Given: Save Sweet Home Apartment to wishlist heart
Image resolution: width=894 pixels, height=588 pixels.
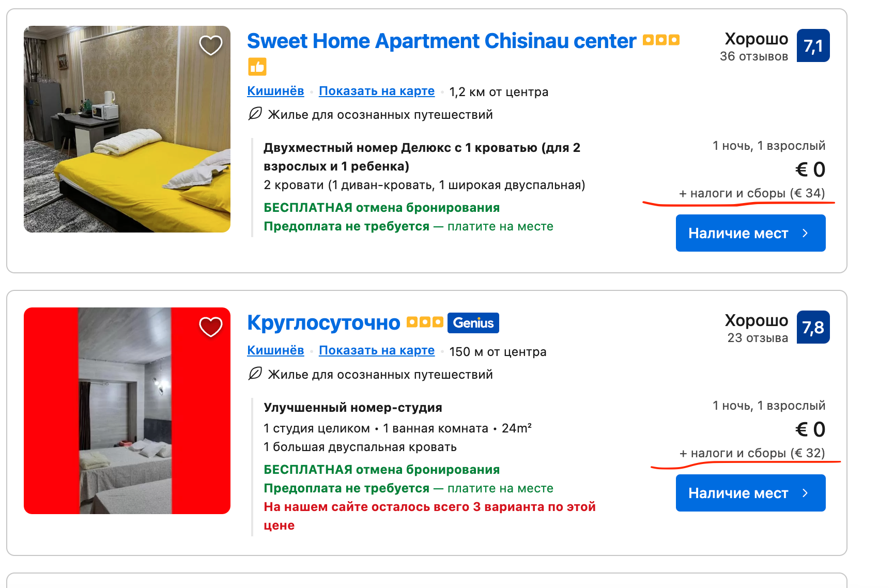Looking at the screenshot, I should [x=211, y=45].
